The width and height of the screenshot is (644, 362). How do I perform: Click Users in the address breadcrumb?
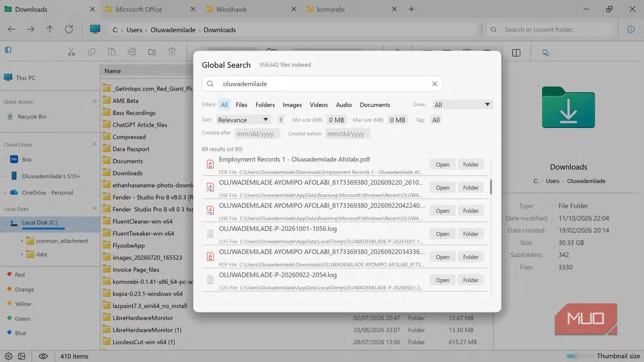134,30
